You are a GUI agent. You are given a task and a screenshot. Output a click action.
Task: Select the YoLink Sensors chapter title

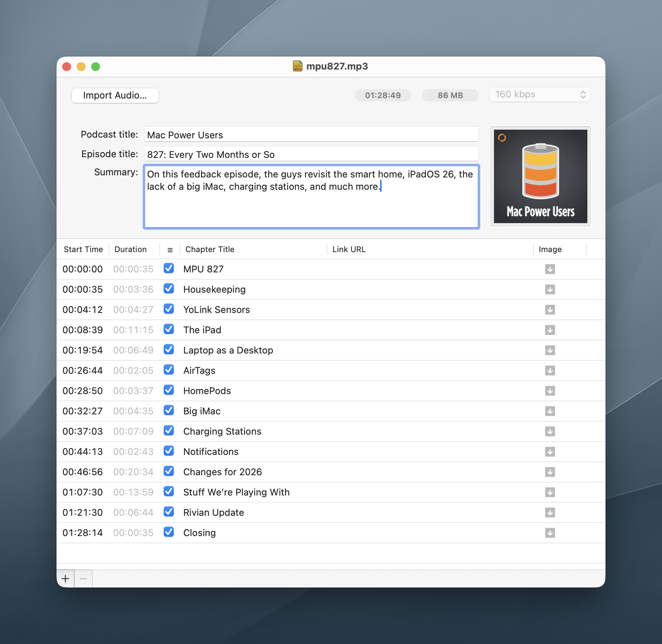coord(217,310)
